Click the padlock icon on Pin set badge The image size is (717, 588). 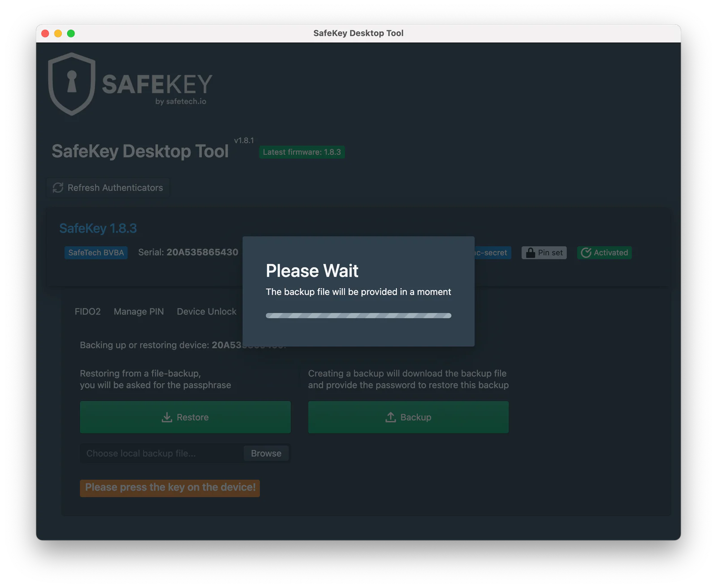pyautogui.click(x=531, y=253)
